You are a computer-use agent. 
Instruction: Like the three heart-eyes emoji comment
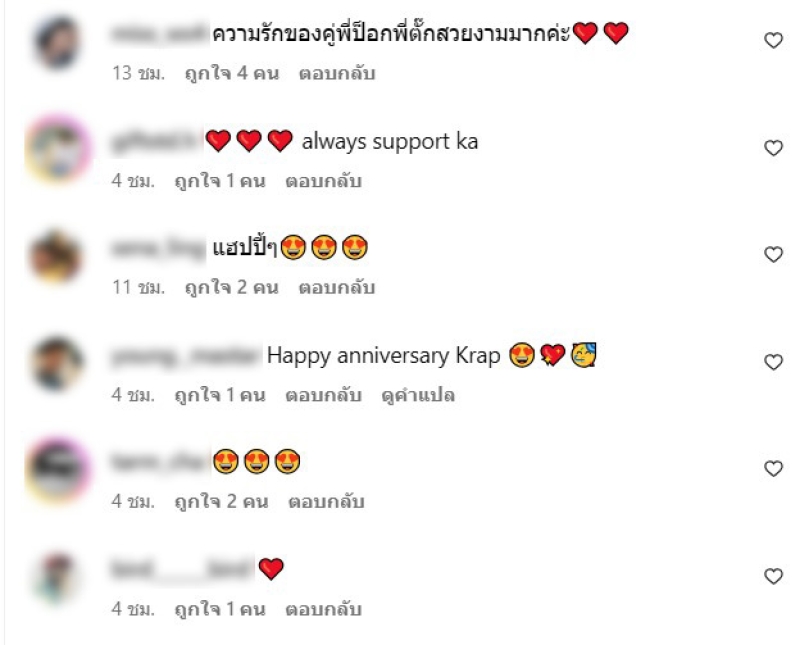(x=773, y=468)
